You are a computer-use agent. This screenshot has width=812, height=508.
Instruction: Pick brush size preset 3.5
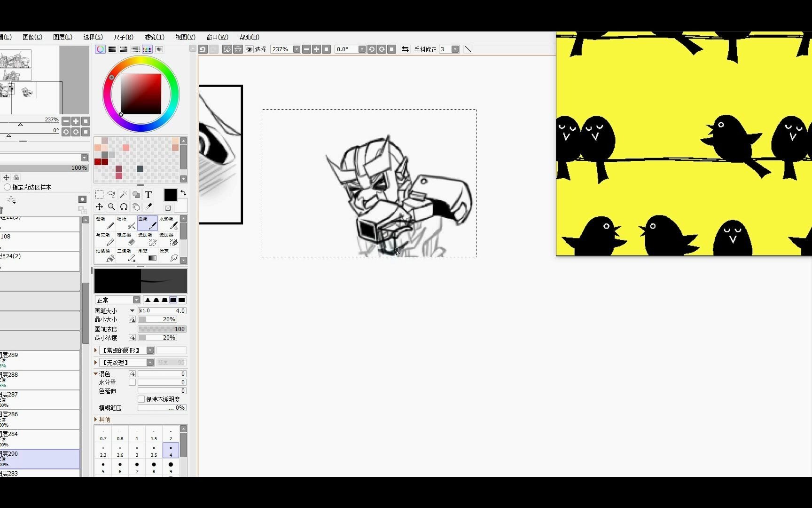154,451
